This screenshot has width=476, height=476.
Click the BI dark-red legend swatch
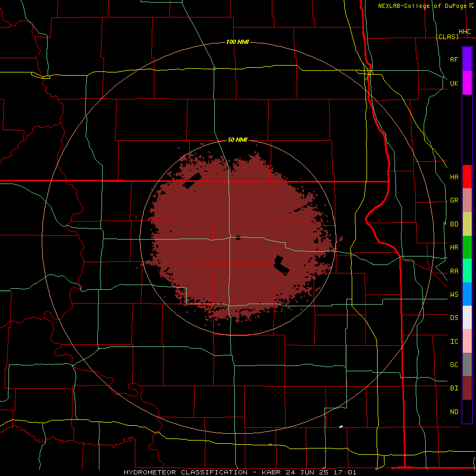(467, 388)
